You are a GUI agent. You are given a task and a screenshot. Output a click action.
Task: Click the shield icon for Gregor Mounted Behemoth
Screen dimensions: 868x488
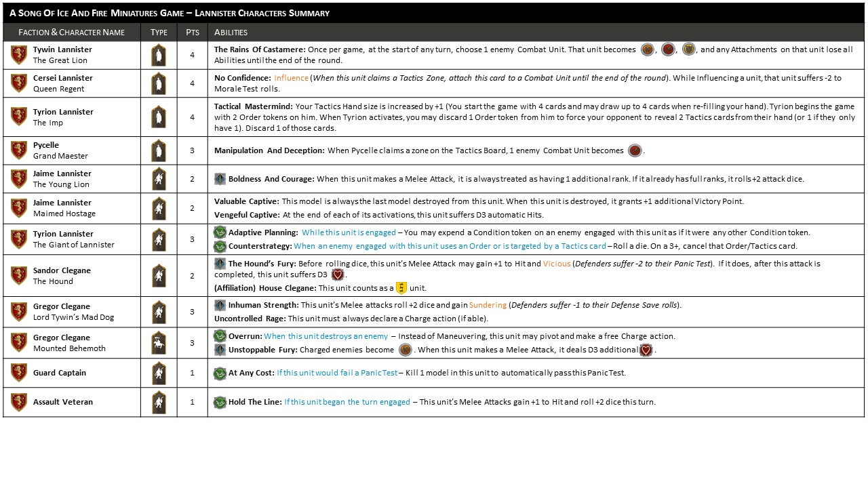(19, 343)
